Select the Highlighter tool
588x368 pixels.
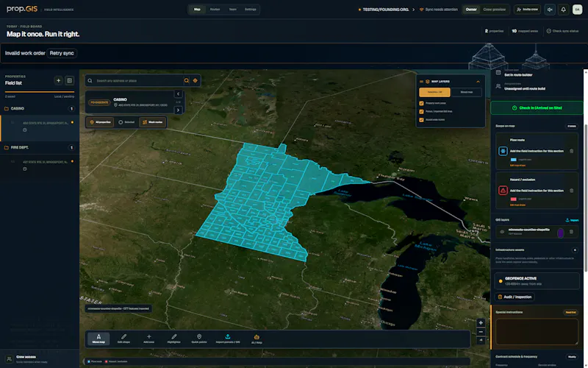pos(173,339)
